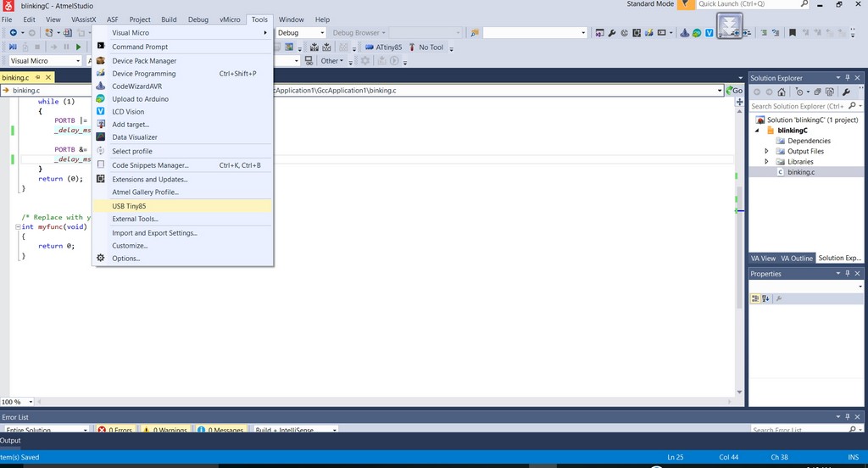868x468 pixels.
Task: Click the Solution Explorer Properties wrench icon
Action: 846,92
